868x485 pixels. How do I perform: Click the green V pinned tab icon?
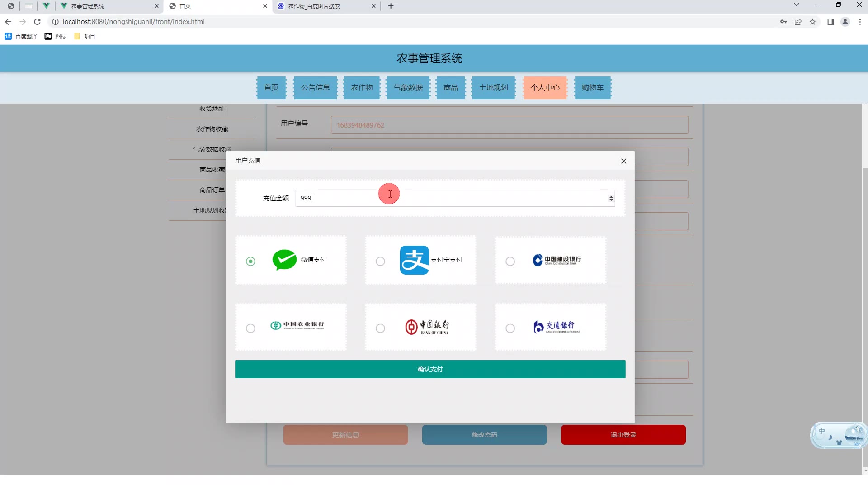tap(46, 6)
